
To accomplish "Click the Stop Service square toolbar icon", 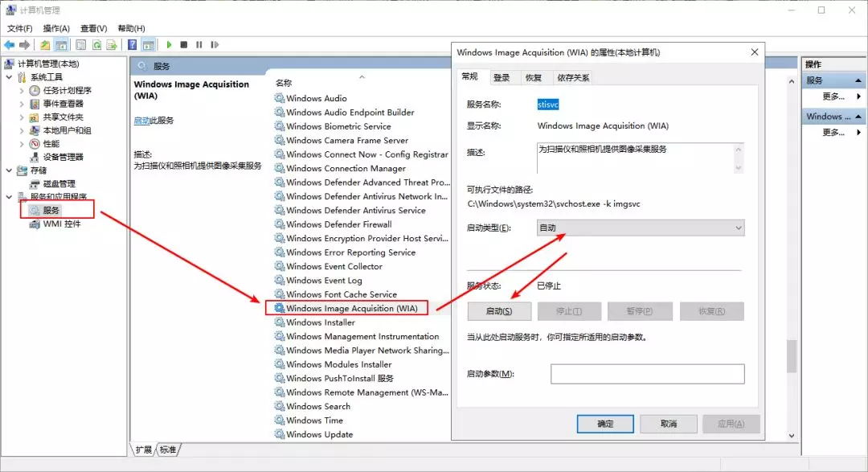I will 184,44.
